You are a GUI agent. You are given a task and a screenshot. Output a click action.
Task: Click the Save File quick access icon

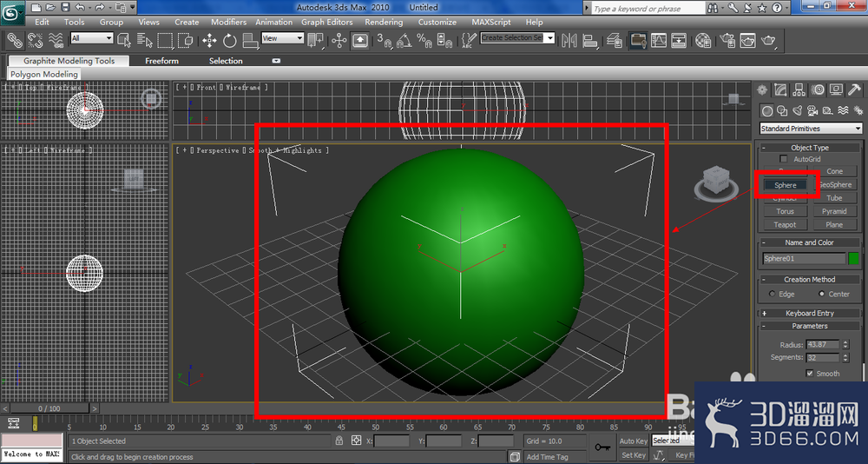coord(65,8)
